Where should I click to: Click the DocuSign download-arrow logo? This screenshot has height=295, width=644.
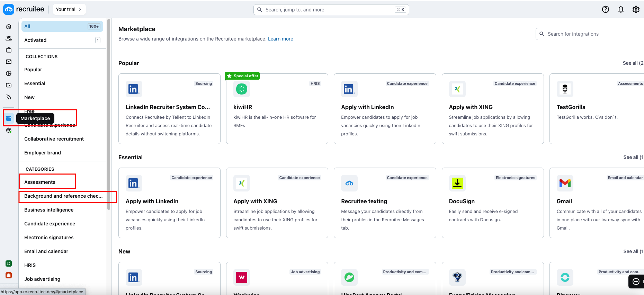point(457,183)
